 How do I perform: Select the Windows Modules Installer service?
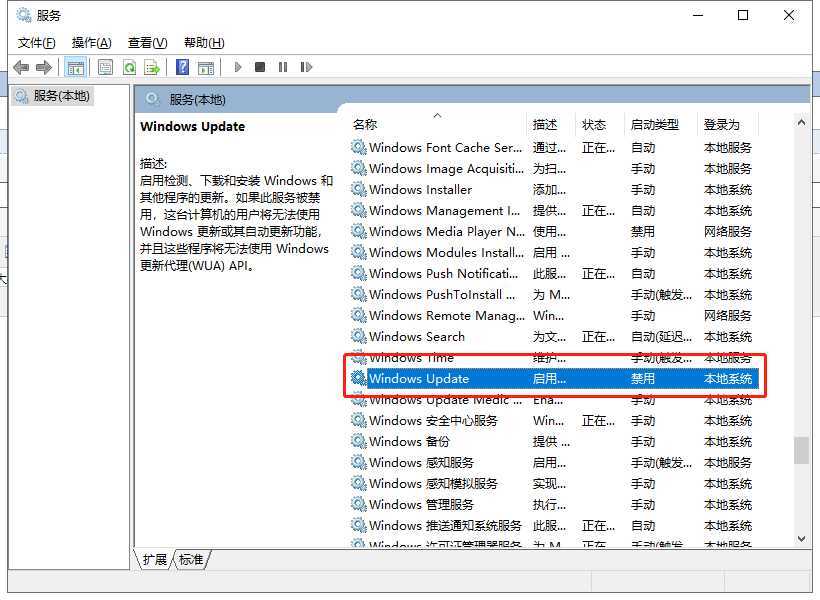(x=446, y=253)
